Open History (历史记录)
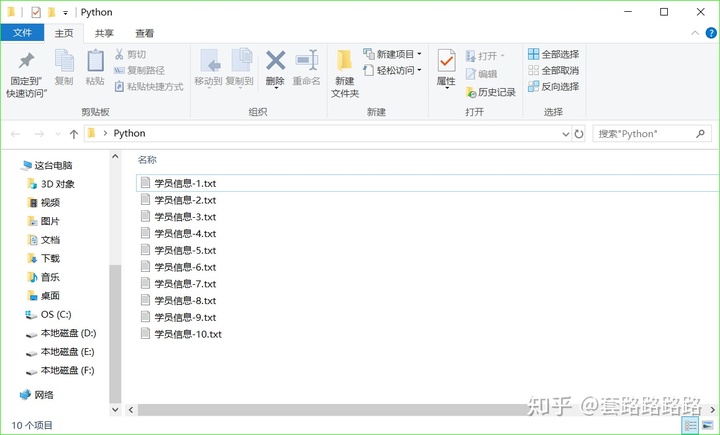This screenshot has height=435, width=720. tap(491, 92)
